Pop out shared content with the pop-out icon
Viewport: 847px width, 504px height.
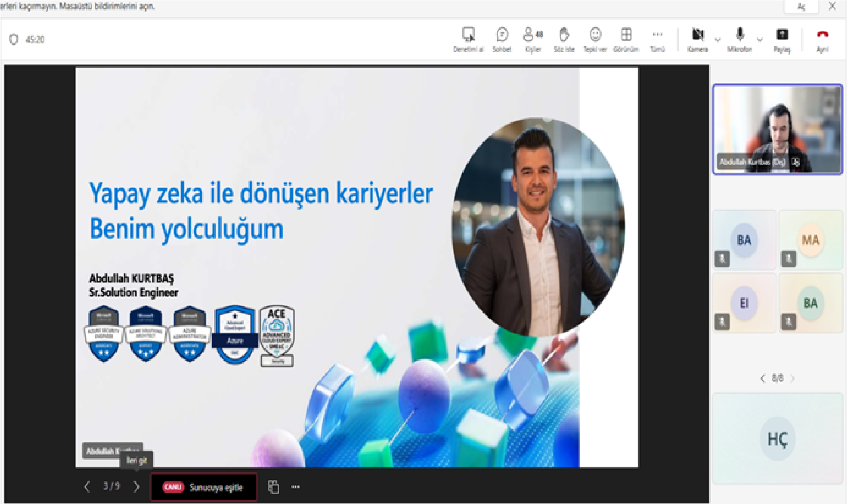pyautogui.click(x=274, y=487)
